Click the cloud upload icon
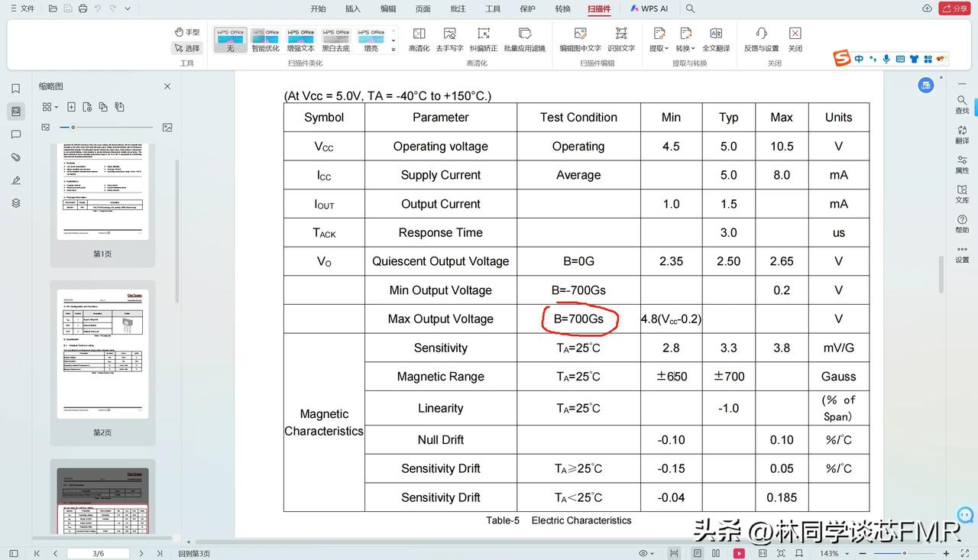The image size is (978, 560). [x=927, y=8]
